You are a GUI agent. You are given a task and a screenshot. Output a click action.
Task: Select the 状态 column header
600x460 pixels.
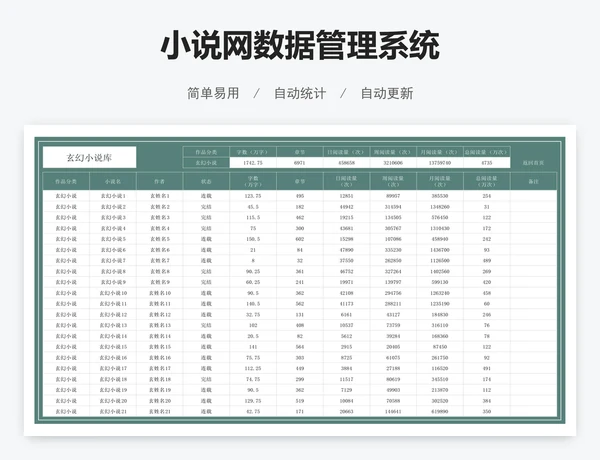click(x=206, y=182)
